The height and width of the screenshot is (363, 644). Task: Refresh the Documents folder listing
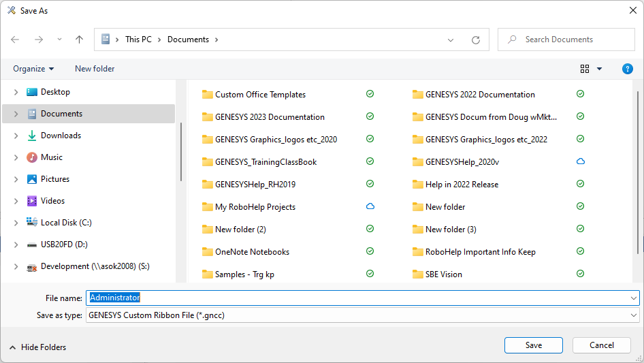click(x=476, y=40)
